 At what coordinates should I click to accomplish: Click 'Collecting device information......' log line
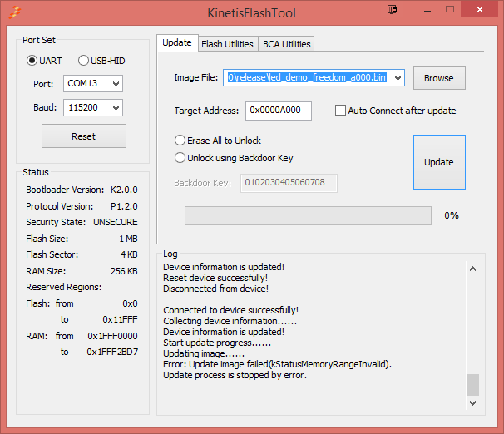230,321
